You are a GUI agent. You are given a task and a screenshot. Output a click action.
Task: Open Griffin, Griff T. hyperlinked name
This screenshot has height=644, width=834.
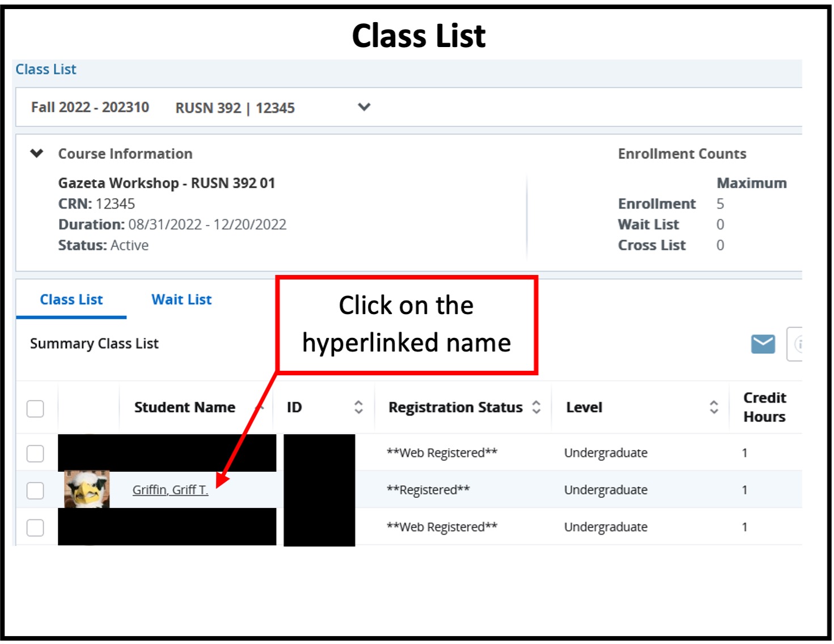(170, 490)
